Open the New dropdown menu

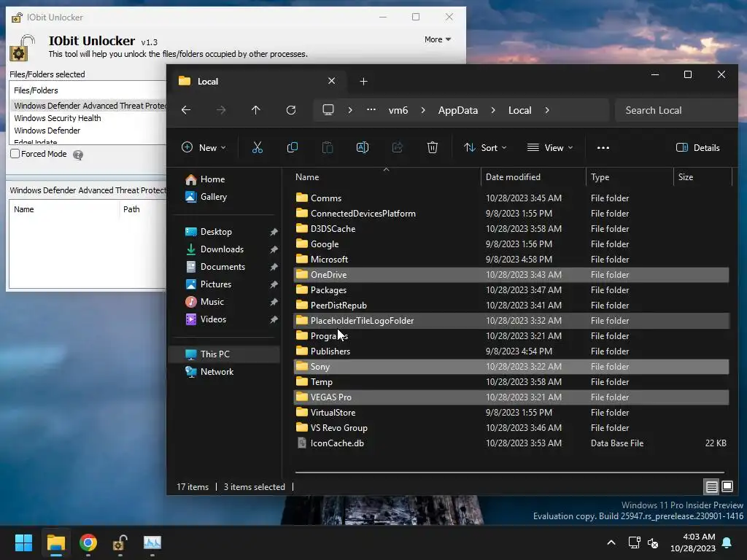(204, 147)
